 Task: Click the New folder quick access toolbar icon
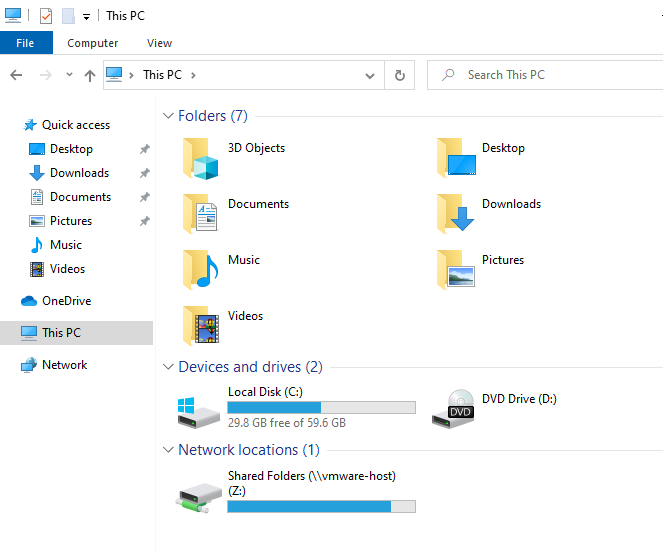coord(68,16)
